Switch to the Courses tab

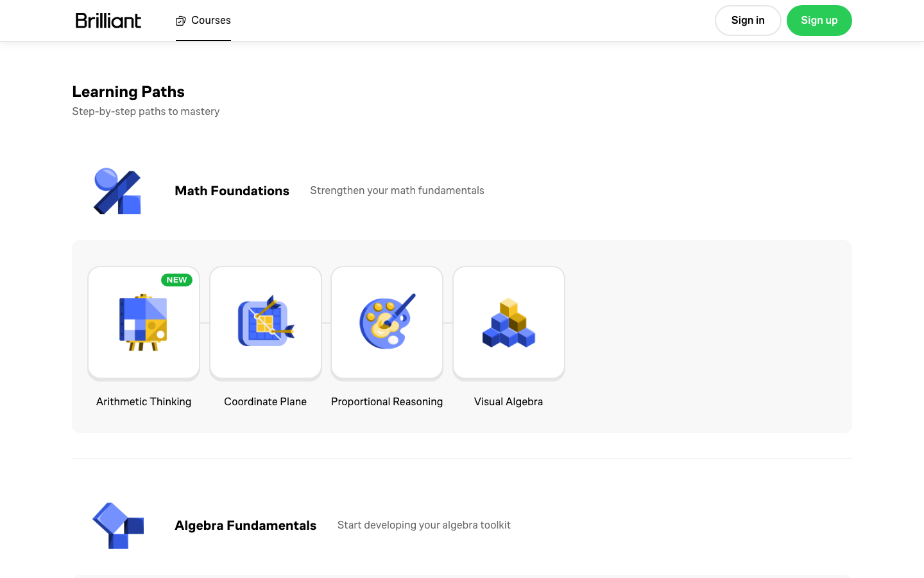click(203, 21)
